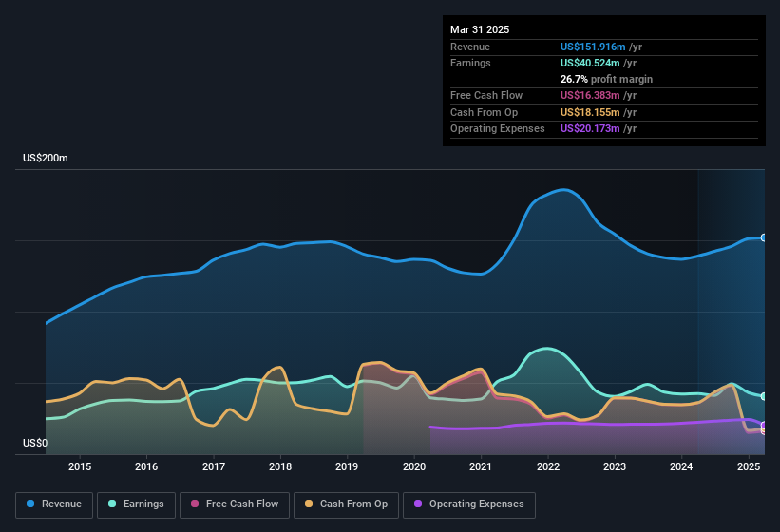Click the 2021 x-axis label
Image resolution: width=780 pixels, height=532 pixels.
coord(481,466)
